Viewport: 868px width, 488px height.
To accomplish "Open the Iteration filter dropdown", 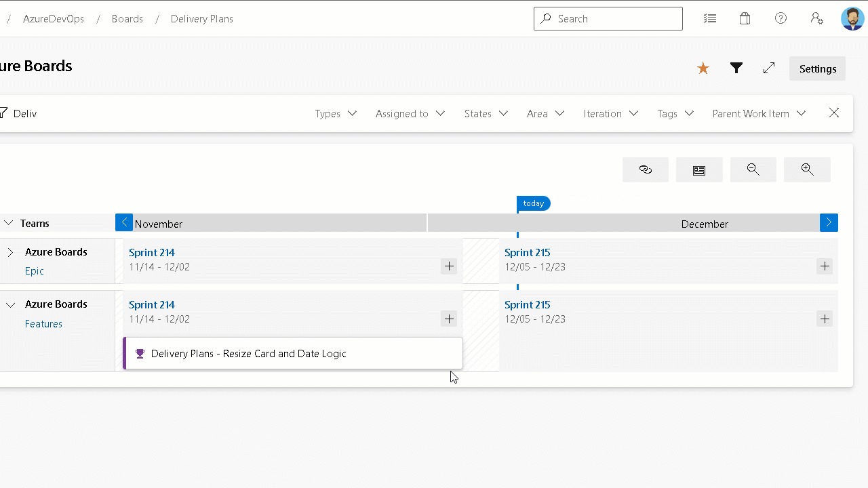I will pyautogui.click(x=610, y=113).
